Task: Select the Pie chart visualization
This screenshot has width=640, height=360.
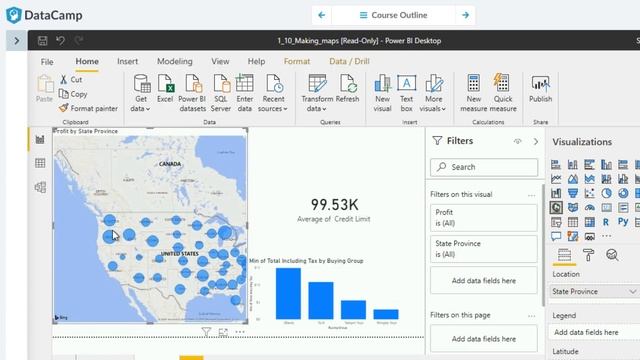Action: (x=607, y=193)
